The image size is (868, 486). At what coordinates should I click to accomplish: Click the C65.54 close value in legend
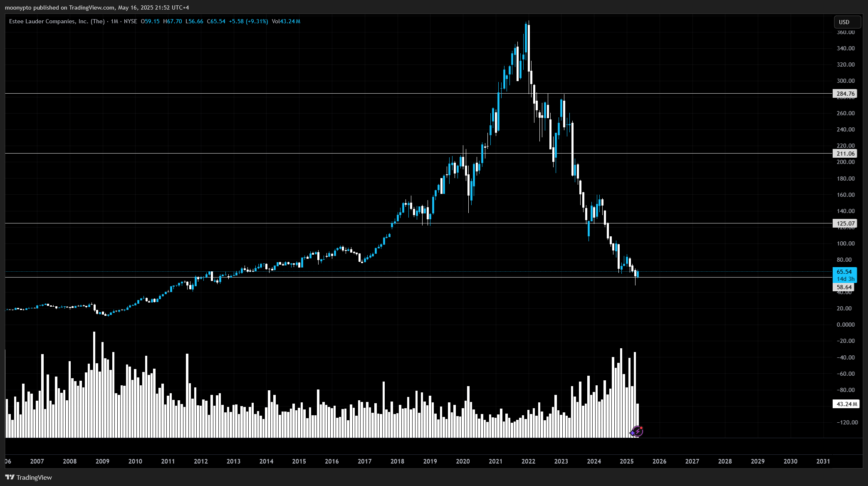coord(216,21)
